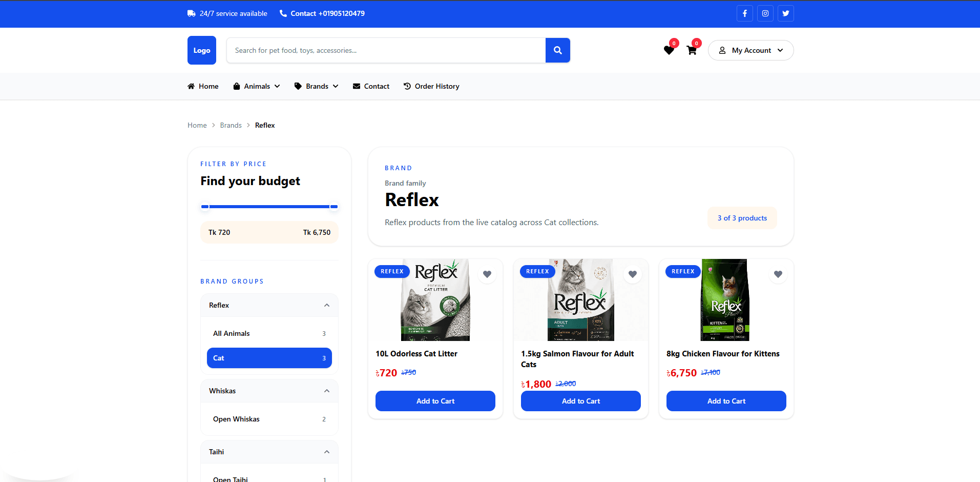Image resolution: width=980 pixels, height=482 pixels.
Task: Click the Reflex current breadcrumb text
Action: (265, 125)
